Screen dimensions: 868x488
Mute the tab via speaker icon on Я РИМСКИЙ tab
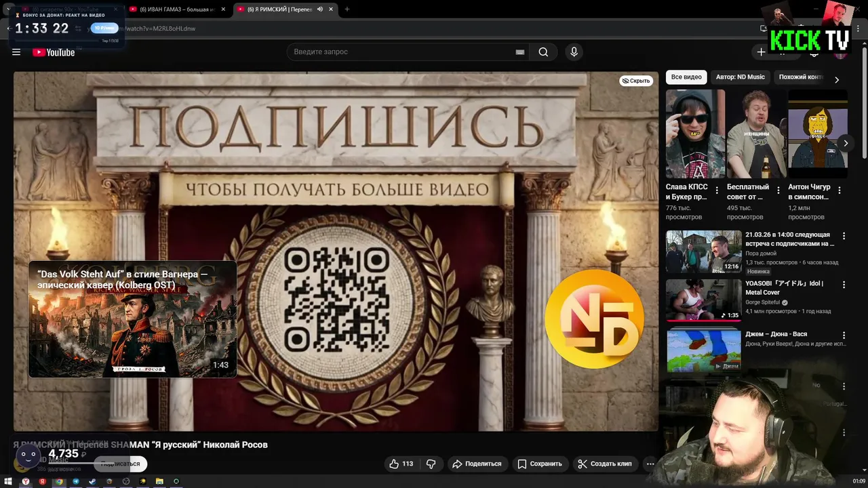[x=320, y=9]
